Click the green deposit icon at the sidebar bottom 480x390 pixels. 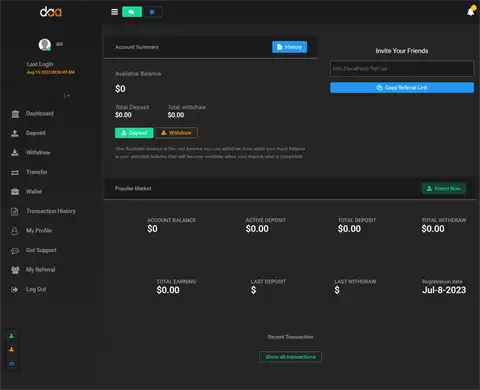point(12,336)
